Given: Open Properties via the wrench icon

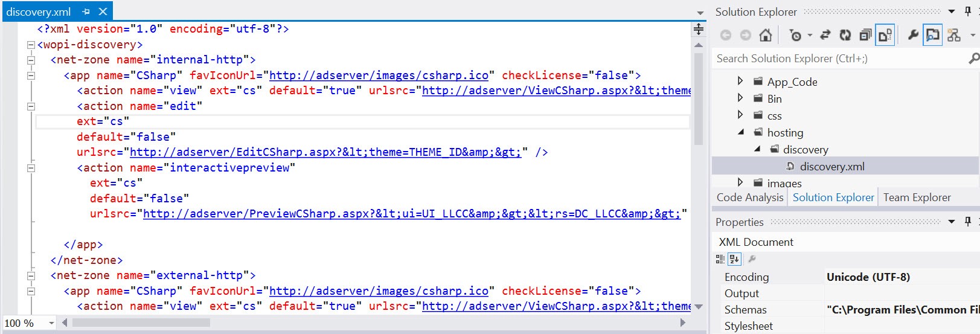Looking at the screenshot, I should (x=913, y=36).
